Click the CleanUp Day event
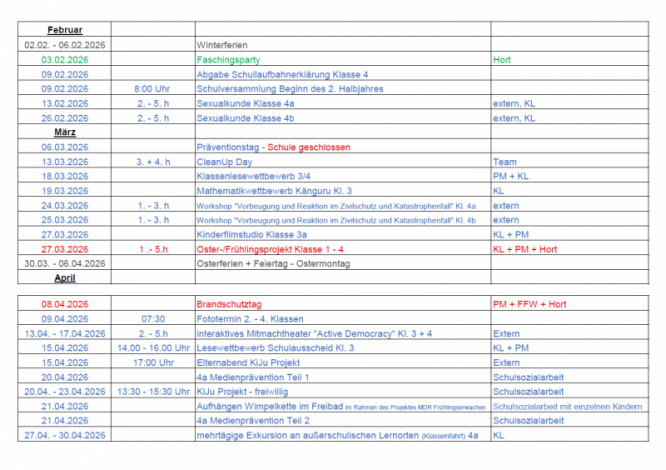 (x=224, y=162)
